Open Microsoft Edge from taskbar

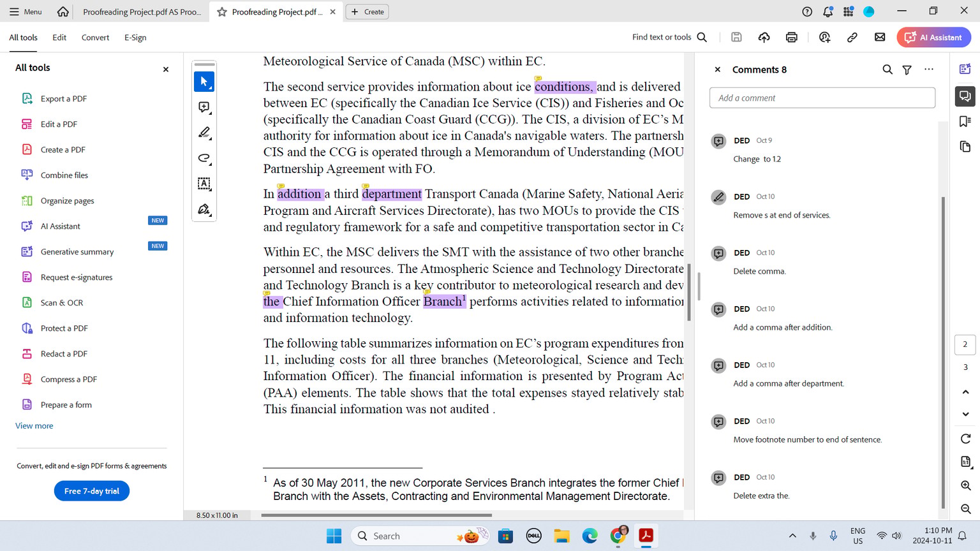[x=590, y=536]
